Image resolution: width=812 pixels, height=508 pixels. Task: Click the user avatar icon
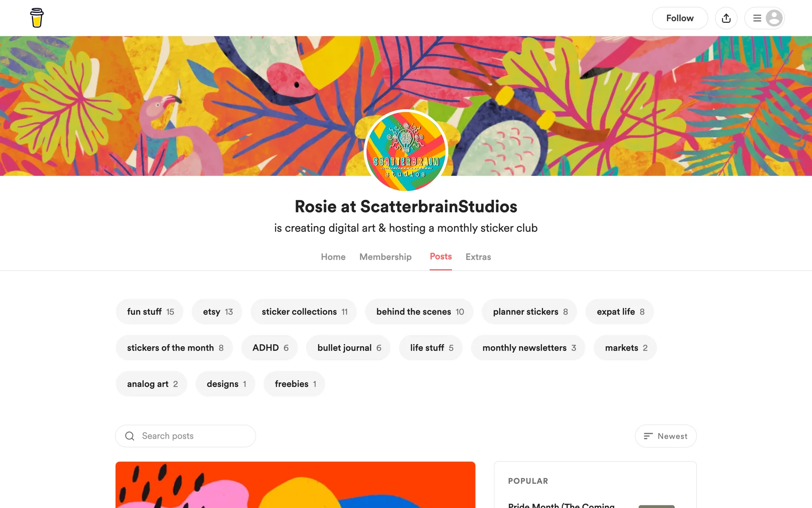pos(774,18)
